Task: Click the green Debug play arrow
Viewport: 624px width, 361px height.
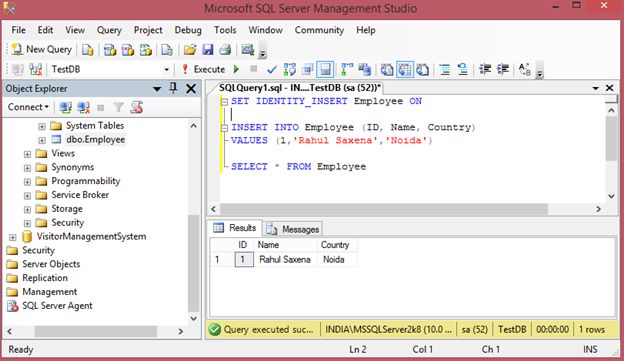Action: 236,69
